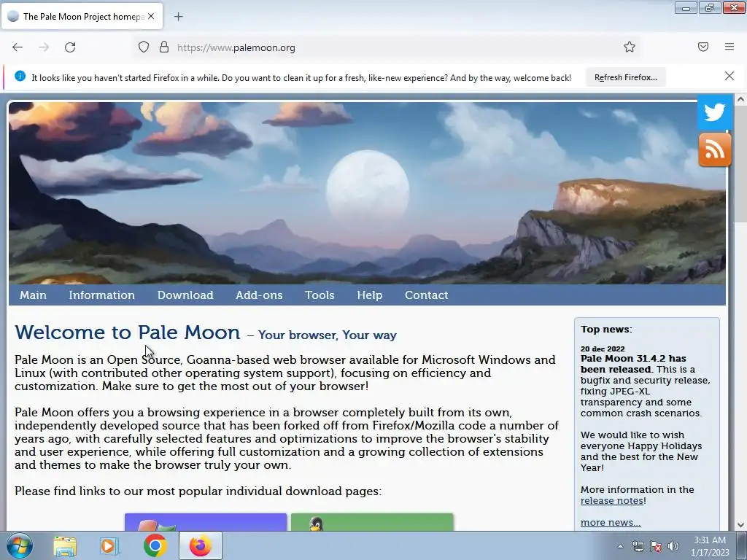
Task: Open the Windows Start menu
Action: tap(20, 545)
